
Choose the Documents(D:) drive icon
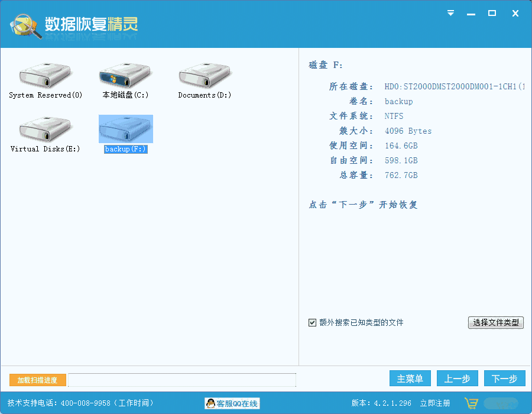205,75
